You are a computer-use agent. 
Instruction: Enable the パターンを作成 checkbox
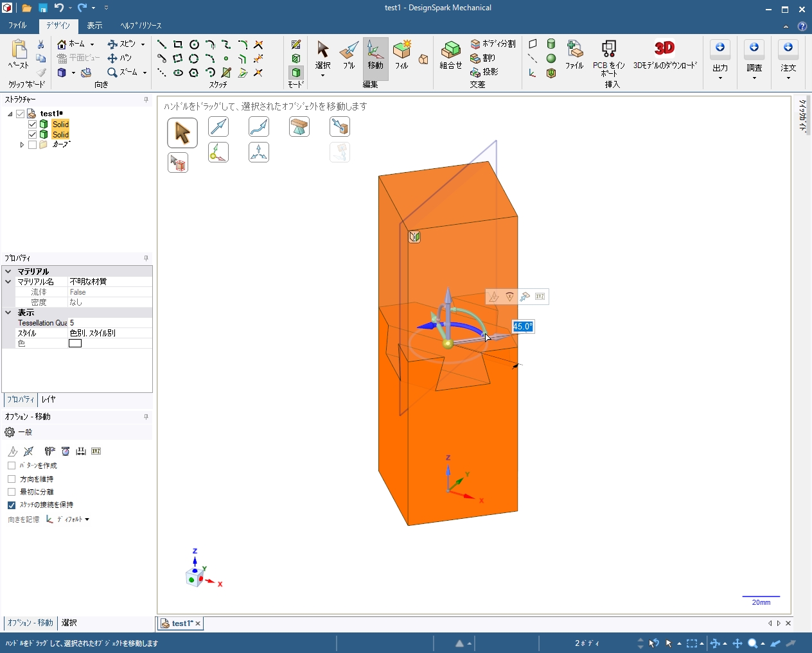pos(12,466)
